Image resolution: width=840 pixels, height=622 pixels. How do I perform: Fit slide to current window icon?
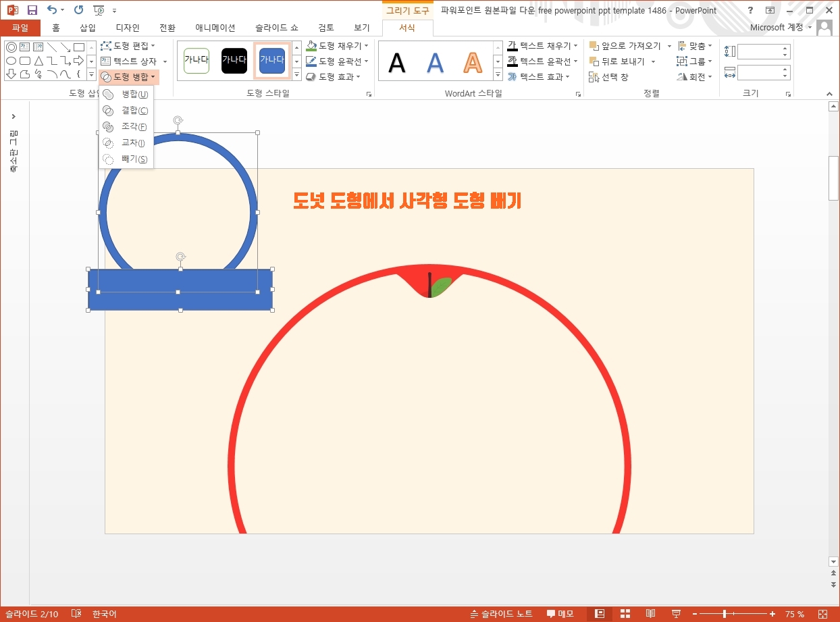click(x=822, y=614)
